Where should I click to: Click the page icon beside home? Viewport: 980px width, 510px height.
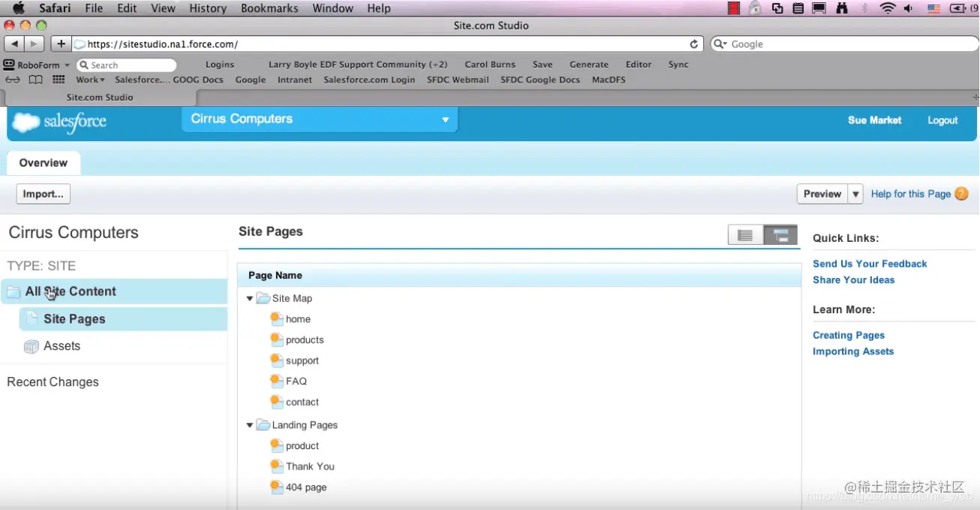(276, 318)
